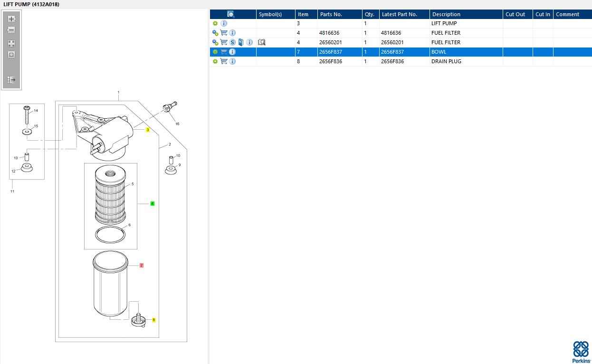Click parts number 4816636 cell
This screenshot has width=592, height=364.
click(340, 33)
